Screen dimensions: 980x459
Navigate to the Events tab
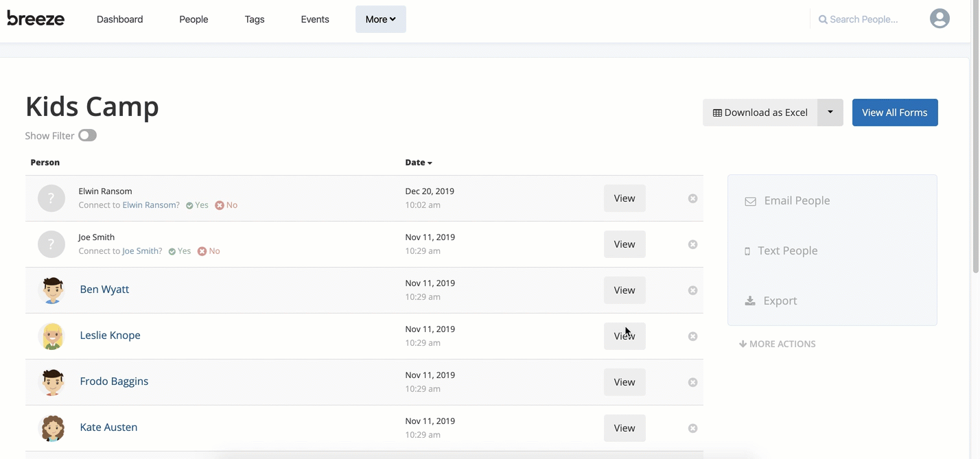click(314, 19)
